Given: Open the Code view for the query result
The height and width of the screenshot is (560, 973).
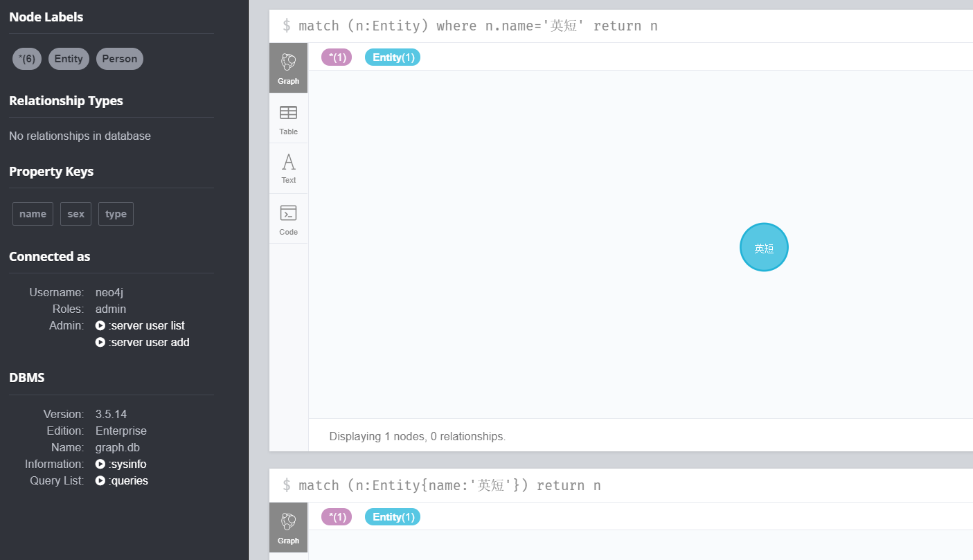Looking at the screenshot, I should (288, 218).
